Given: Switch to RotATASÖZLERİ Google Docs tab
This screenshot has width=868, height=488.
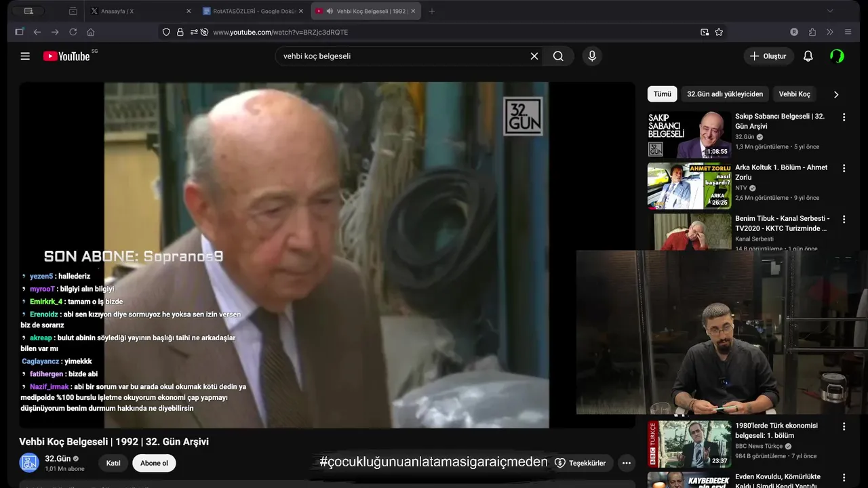Looking at the screenshot, I should pos(254,11).
